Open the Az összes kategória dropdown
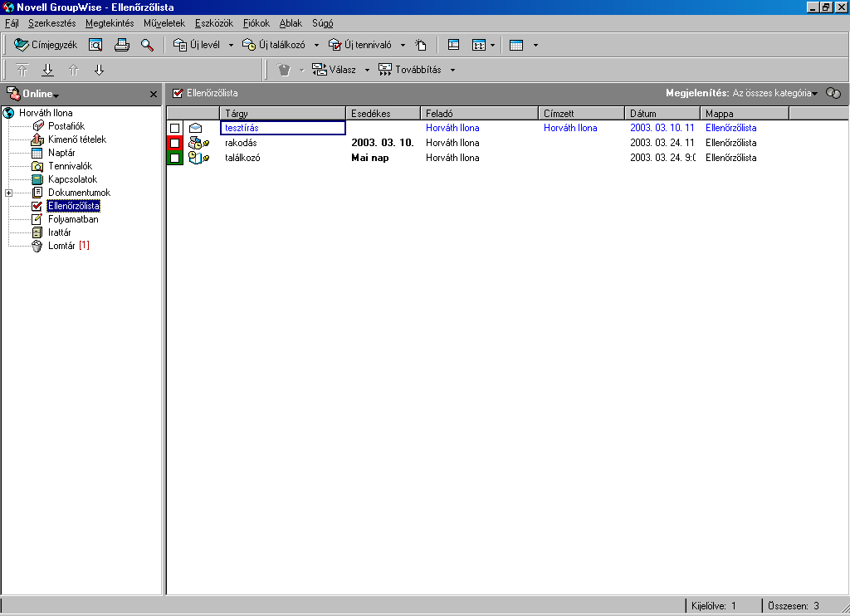Viewport: 850px width, 616px height. pos(774,93)
